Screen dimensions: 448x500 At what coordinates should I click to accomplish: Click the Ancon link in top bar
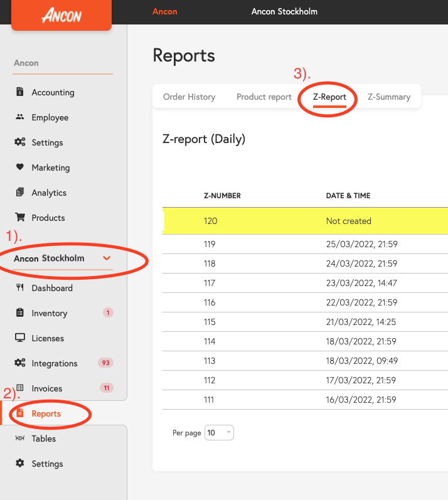coord(165,11)
